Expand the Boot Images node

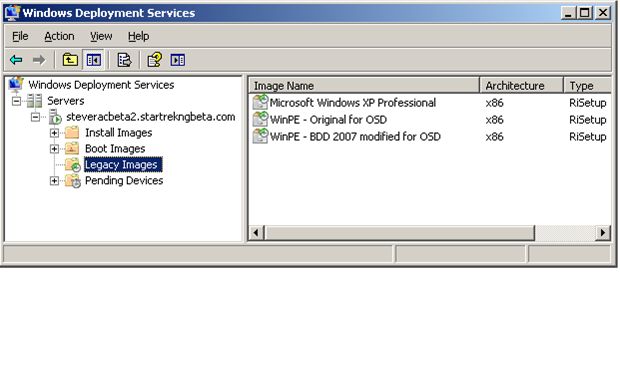coord(54,149)
